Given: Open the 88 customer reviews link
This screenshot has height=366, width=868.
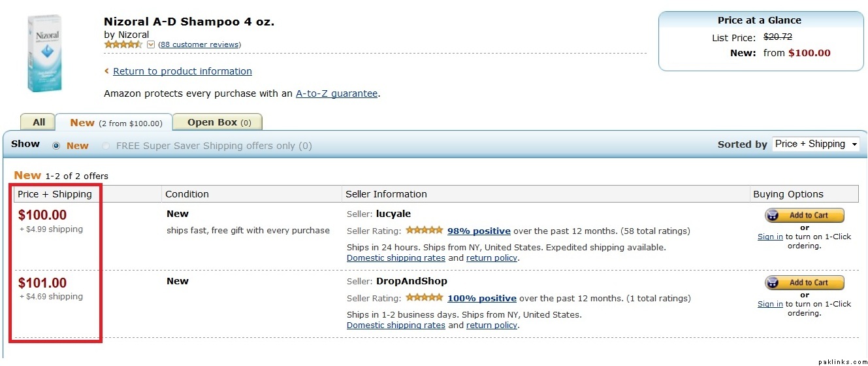Looking at the screenshot, I should 199,44.
